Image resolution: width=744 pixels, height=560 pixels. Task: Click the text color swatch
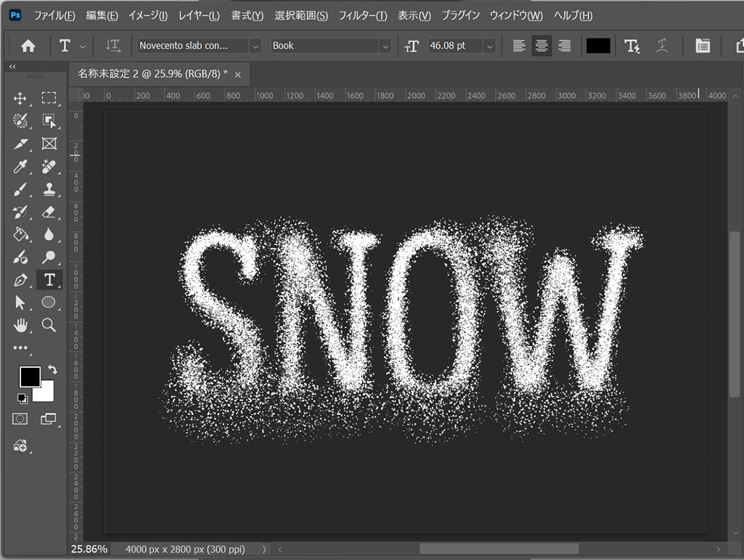[x=598, y=46]
